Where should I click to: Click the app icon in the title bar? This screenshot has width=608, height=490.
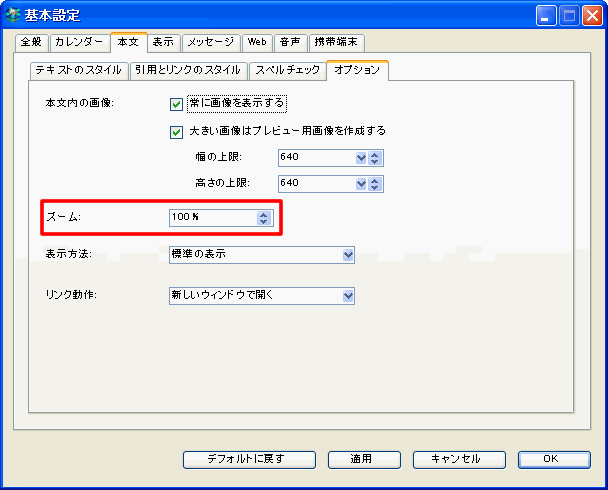(13, 15)
